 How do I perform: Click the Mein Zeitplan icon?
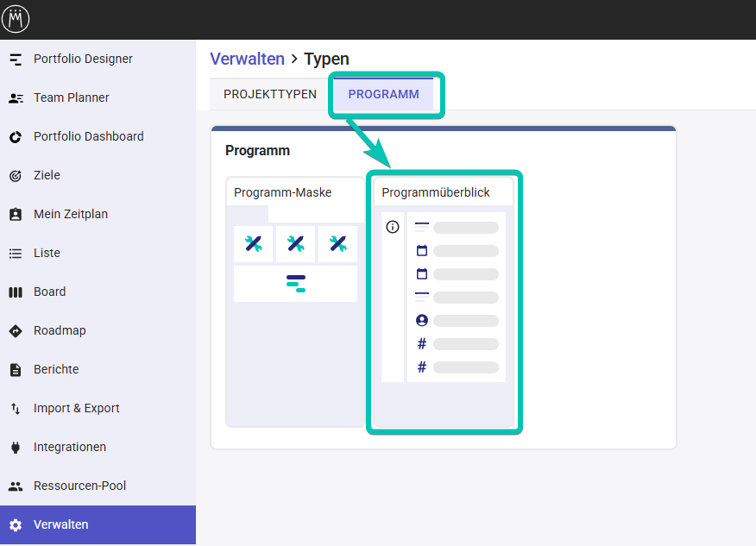(x=16, y=215)
